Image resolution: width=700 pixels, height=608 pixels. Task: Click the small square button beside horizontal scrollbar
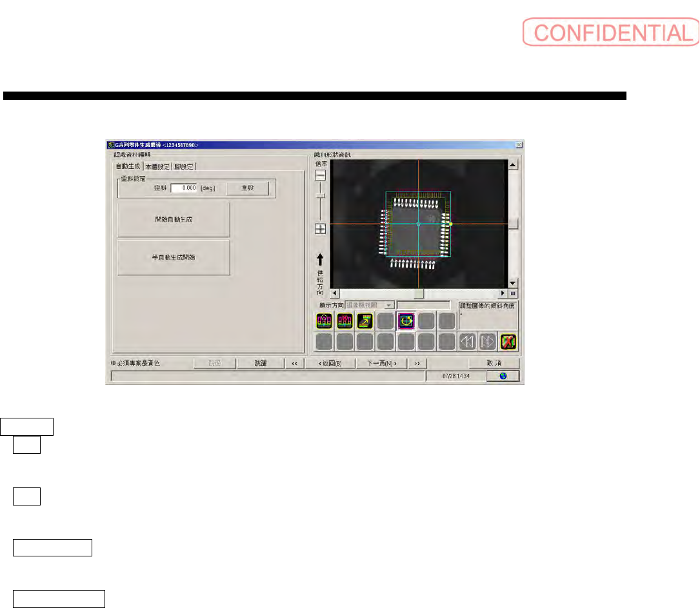tap(513, 293)
